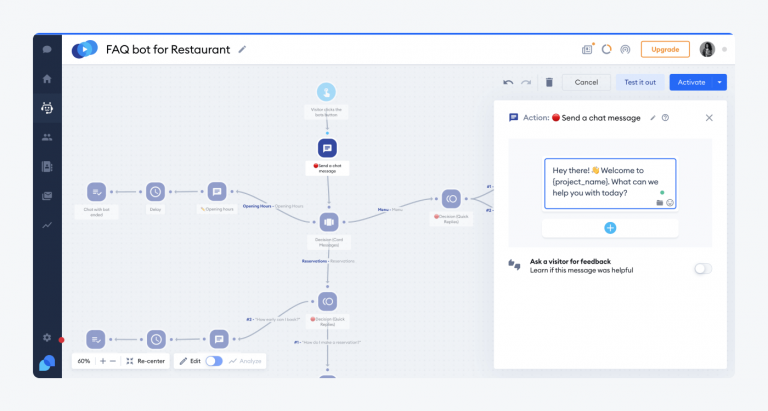
Task: Expand the Activate dropdown arrow
Action: [x=720, y=82]
